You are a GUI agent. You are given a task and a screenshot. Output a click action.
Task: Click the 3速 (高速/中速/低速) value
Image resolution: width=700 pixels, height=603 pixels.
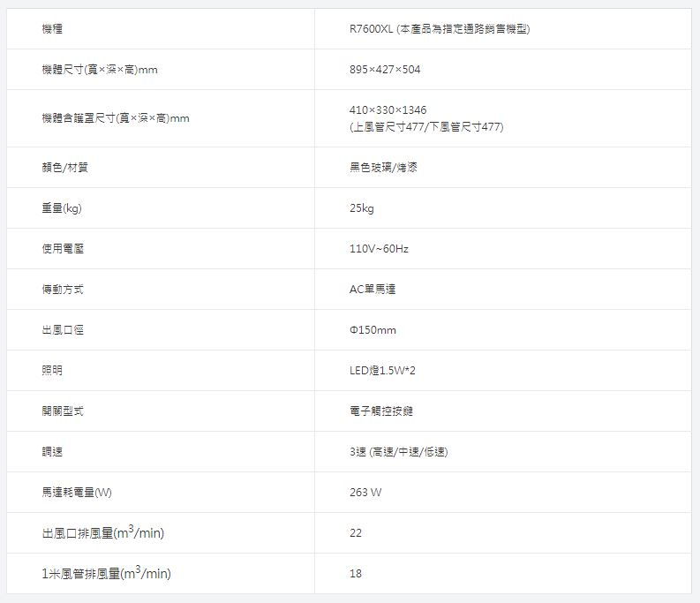(x=399, y=452)
